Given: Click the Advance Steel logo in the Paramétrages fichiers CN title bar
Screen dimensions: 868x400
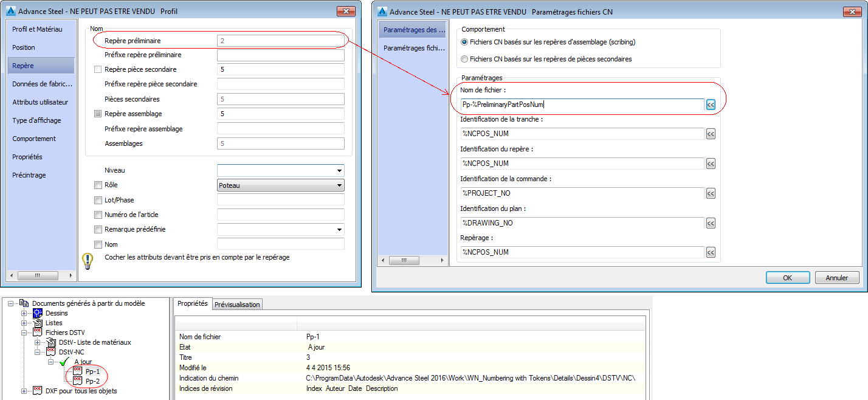Looking at the screenshot, I should coord(382,12).
